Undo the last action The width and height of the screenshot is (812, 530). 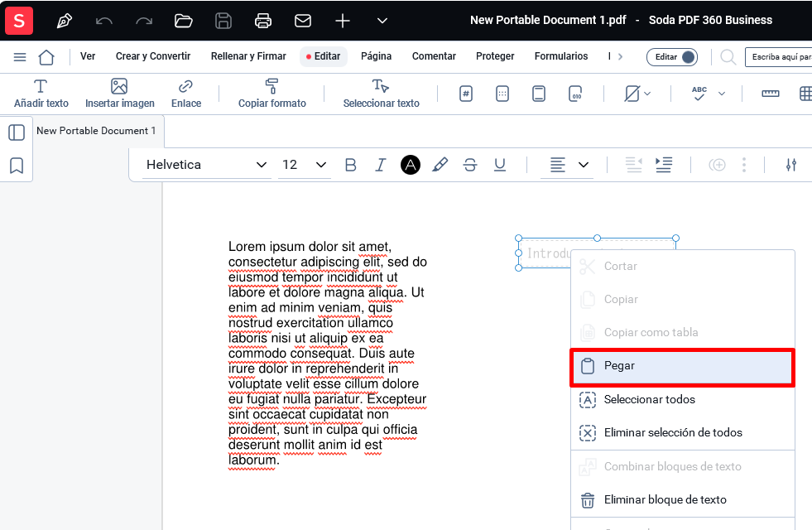click(x=104, y=21)
